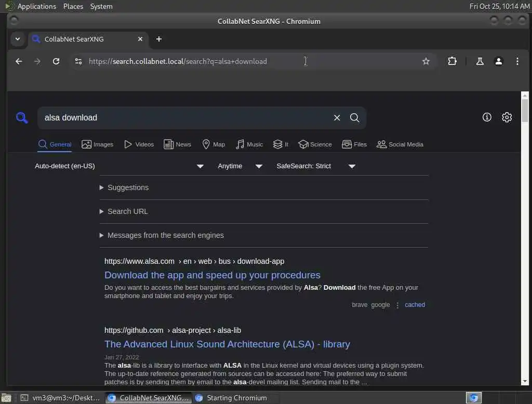The width and height of the screenshot is (532, 404).
Task: Click the browser forward arrow
Action: coord(37,61)
